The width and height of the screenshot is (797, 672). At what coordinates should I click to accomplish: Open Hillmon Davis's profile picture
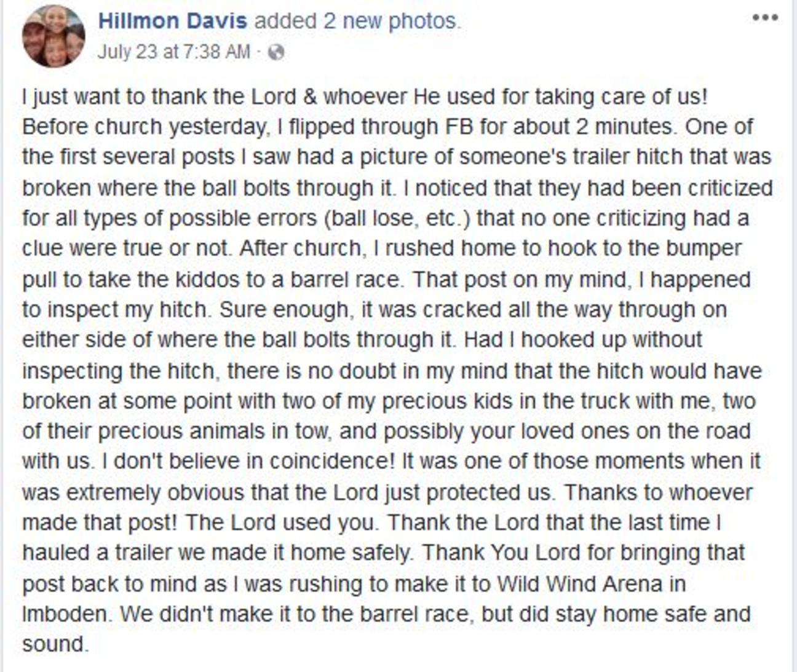pyautogui.click(x=54, y=36)
